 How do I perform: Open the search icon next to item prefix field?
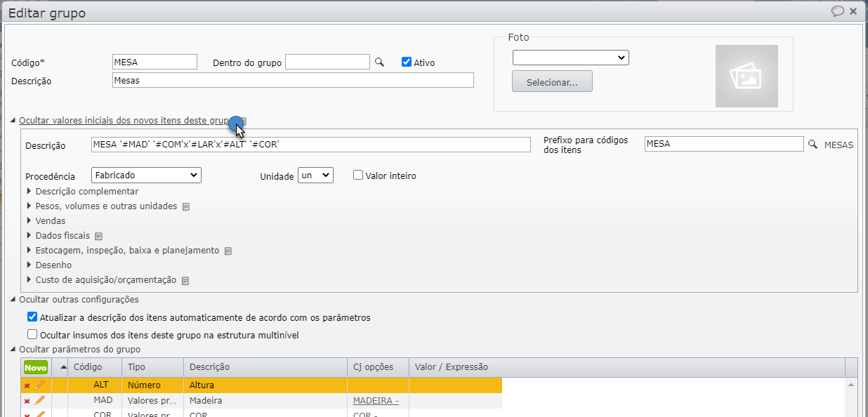coord(814,143)
